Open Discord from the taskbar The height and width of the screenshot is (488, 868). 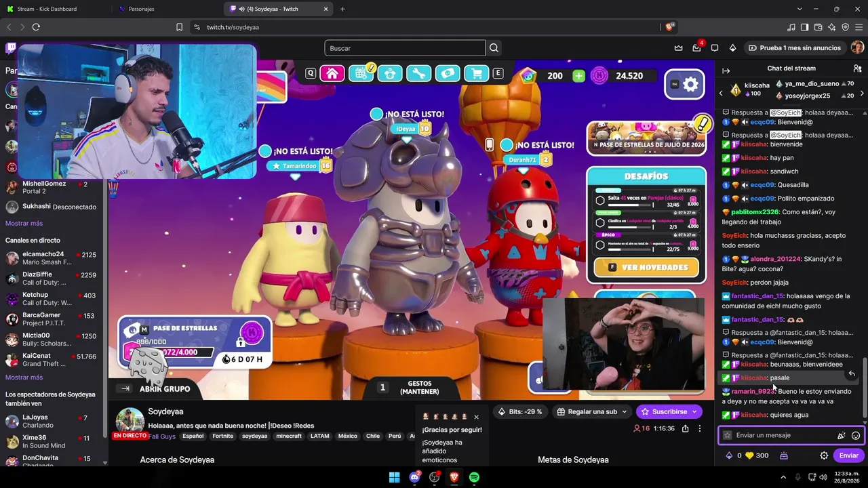(x=414, y=477)
